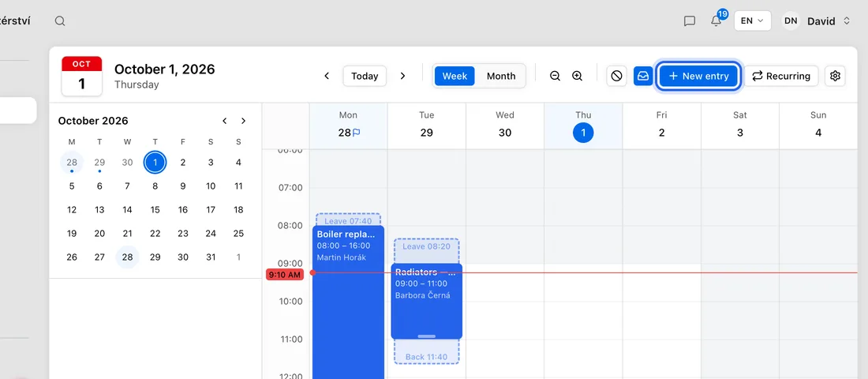This screenshot has height=379, width=868.
Task: Click the October 2026 mini calendar title
Action: [x=93, y=121]
